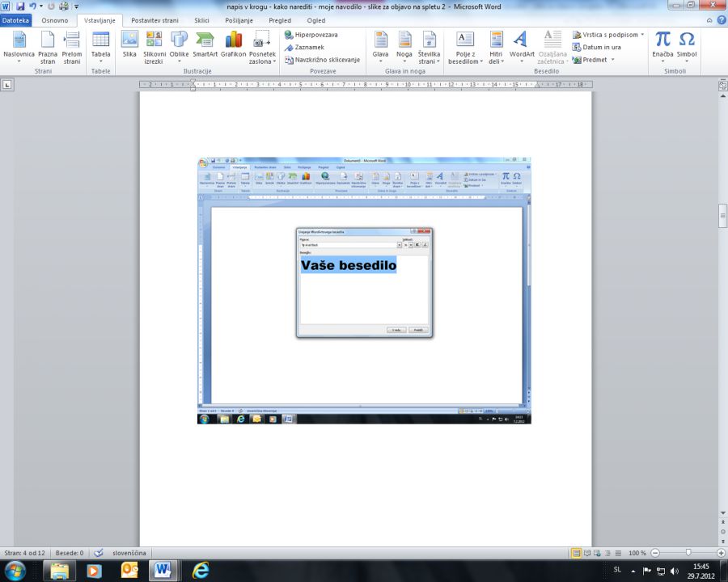Insert an object with the Predmet button
Viewport: 728px width, 582px height.
point(594,60)
